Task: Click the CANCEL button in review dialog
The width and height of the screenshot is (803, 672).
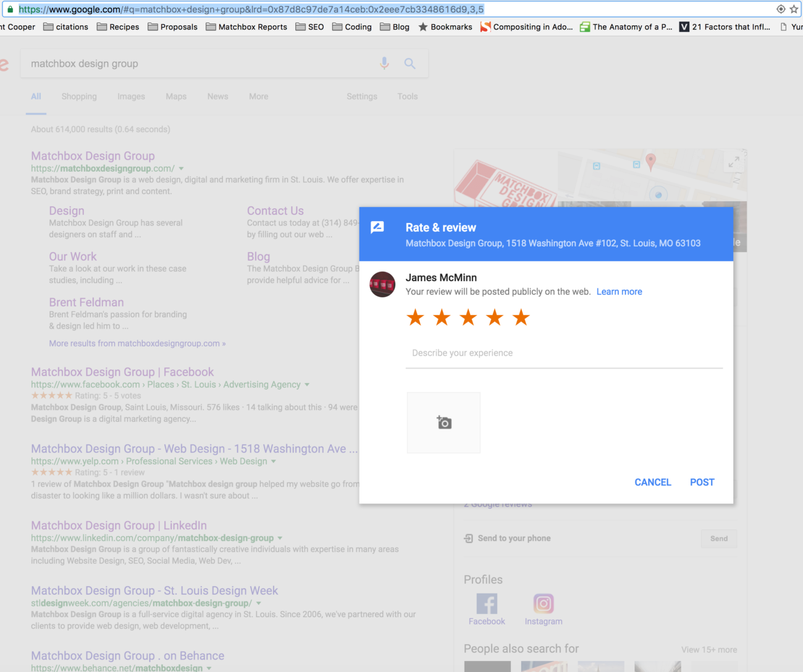Action: click(x=653, y=482)
